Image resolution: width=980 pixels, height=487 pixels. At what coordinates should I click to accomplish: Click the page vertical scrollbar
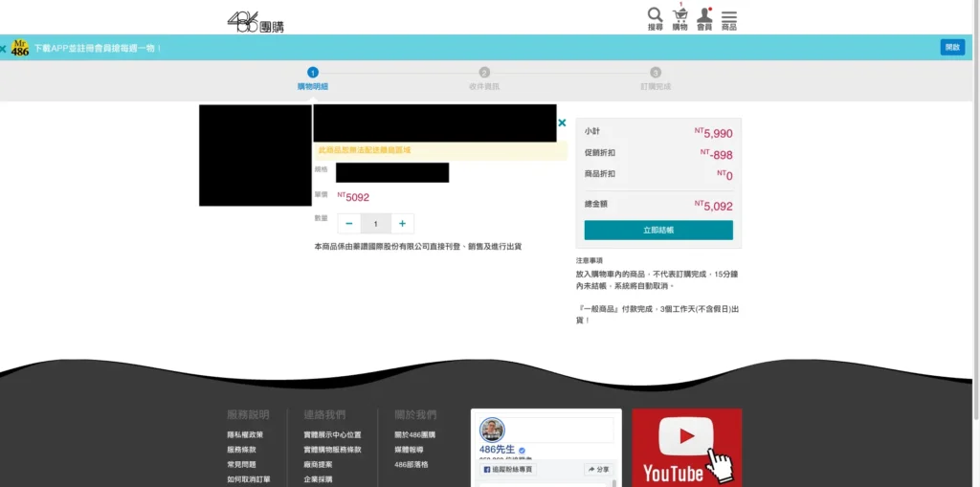pyautogui.click(x=976, y=212)
